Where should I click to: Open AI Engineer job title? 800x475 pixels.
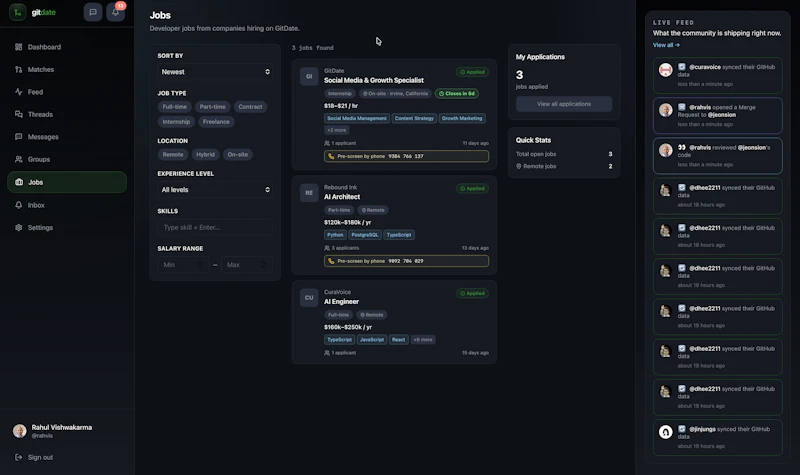pyautogui.click(x=341, y=302)
